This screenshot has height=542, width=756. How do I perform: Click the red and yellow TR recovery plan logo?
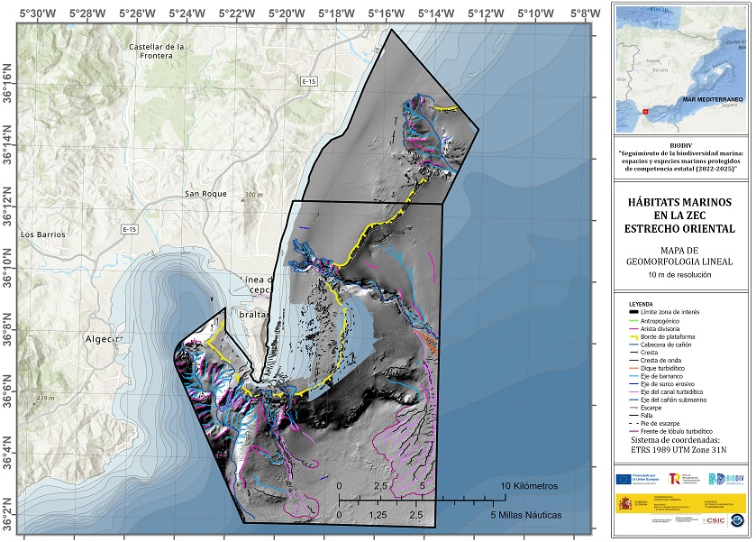(674, 479)
